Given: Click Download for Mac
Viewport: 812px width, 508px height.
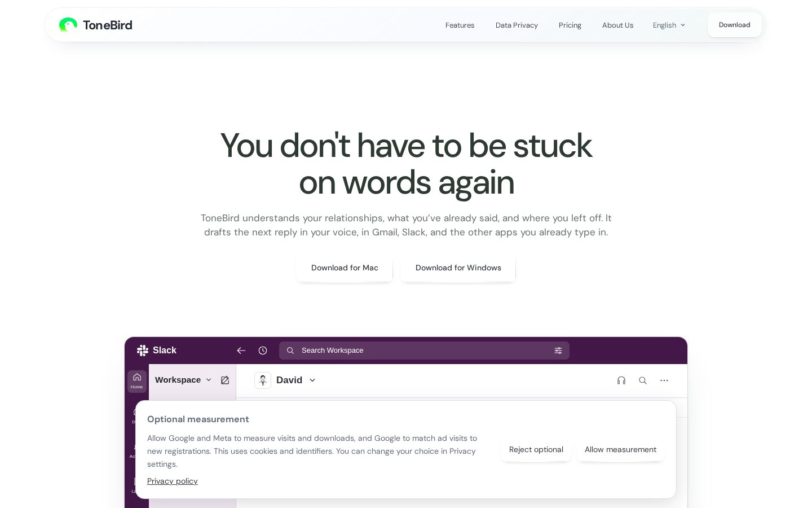Looking at the screenshot, I should [x=345, y=268].
